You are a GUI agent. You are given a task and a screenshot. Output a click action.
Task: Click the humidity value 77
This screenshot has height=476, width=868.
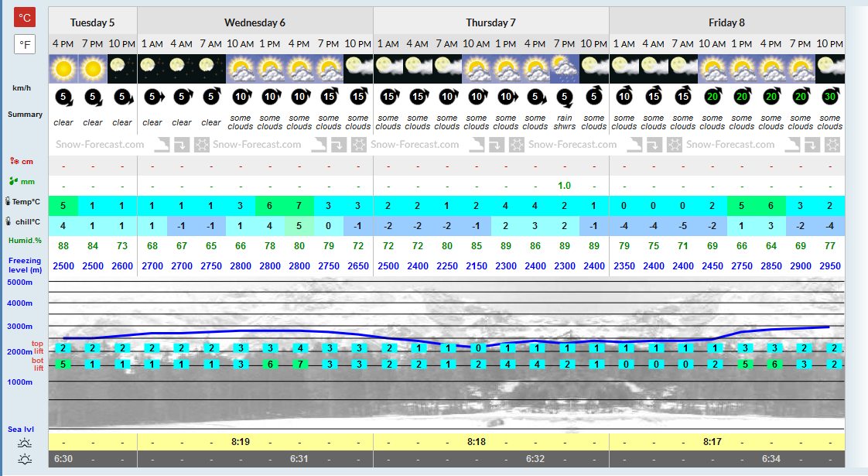click(x=830, y=246)
